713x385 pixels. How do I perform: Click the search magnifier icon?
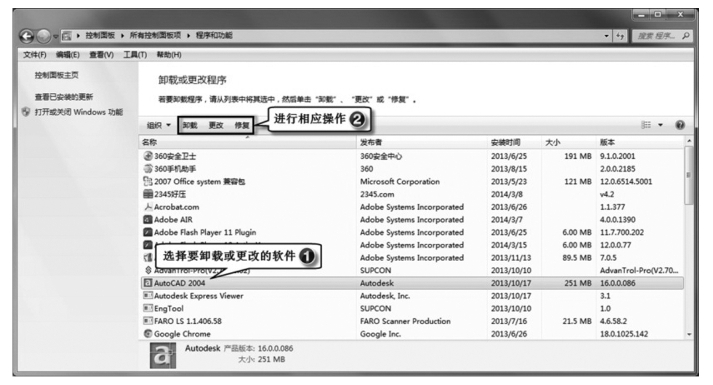pos(686,35)
